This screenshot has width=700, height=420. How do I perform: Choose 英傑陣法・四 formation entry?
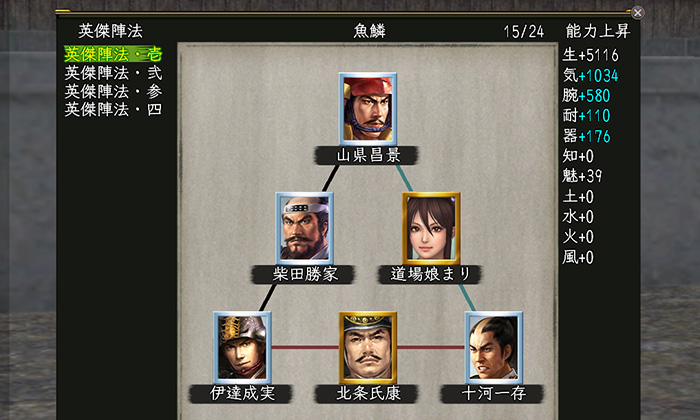pyautogui.click(x=113, y=109)
